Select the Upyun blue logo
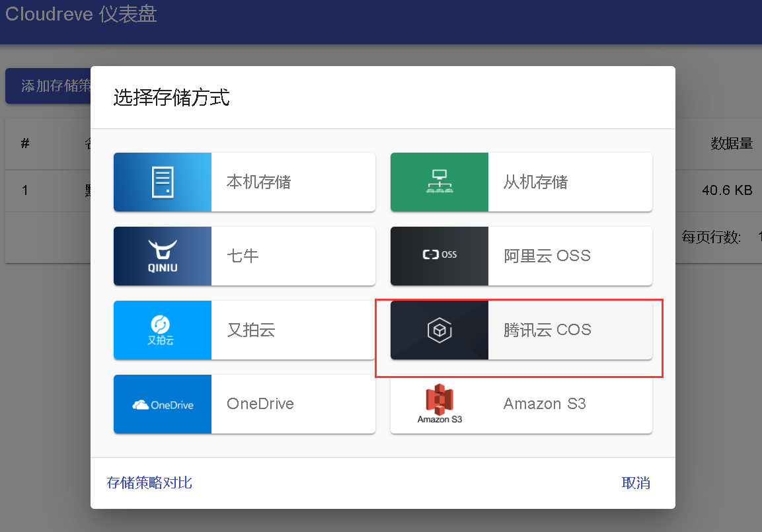762x532 pixels. coord(161,330)
